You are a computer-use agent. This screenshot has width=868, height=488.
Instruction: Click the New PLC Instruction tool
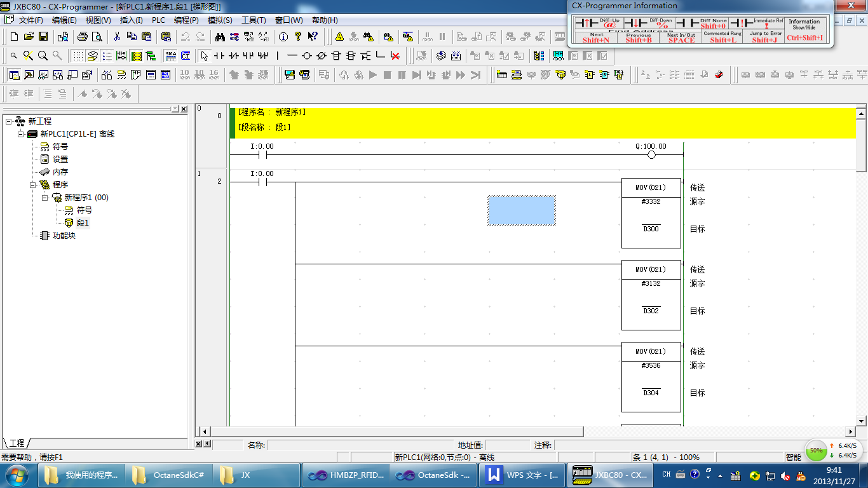coord(336,56)
